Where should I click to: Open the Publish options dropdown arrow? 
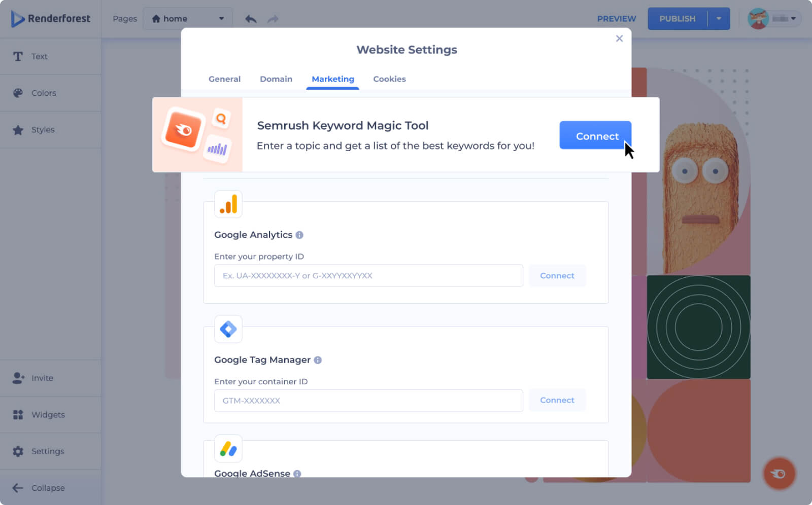tap(719, 19)
